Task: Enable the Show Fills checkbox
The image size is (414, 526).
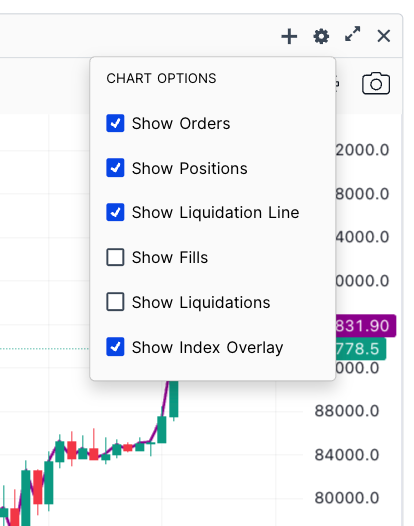Action: (x=115, y=257)
